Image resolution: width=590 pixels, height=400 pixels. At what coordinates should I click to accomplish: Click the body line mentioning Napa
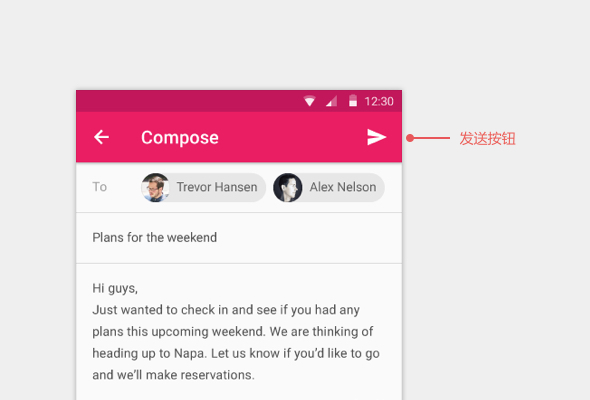click(236, 353)
